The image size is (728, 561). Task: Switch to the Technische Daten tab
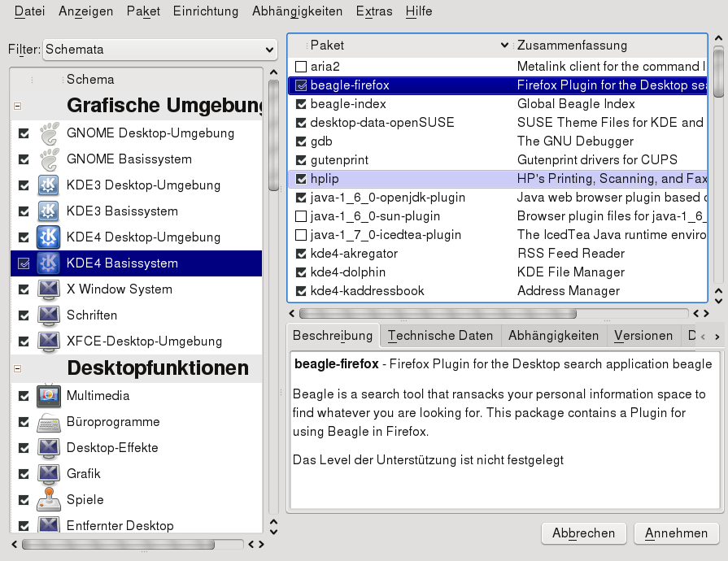441,336
